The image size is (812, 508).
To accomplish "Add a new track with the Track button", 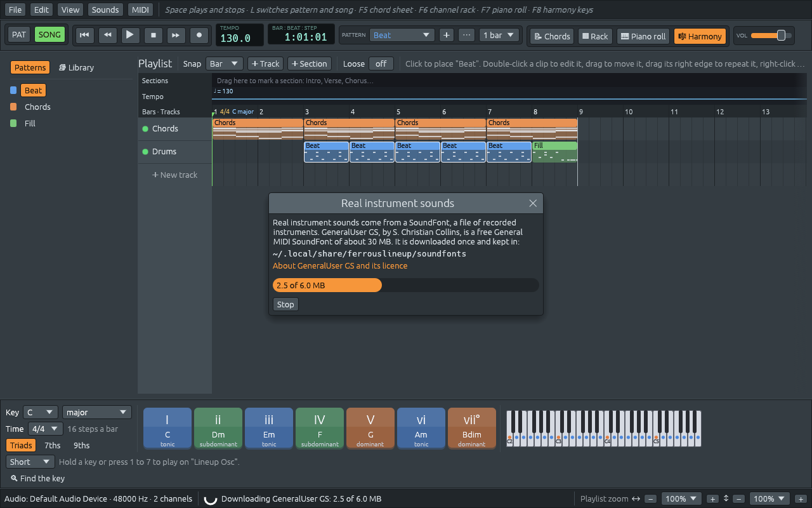I will pyautogui.click(x=265, y=63).
